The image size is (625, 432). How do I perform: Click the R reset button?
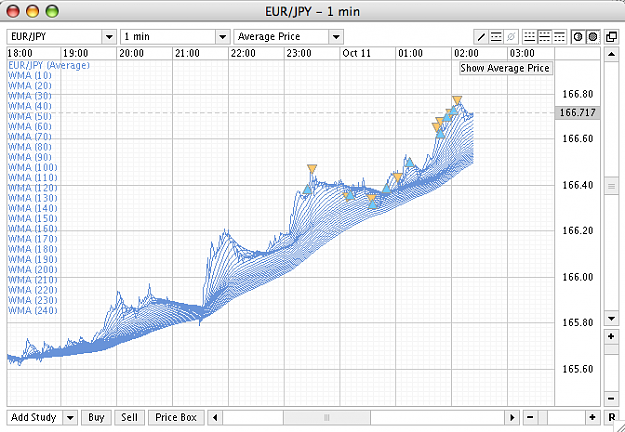point(611,418)
